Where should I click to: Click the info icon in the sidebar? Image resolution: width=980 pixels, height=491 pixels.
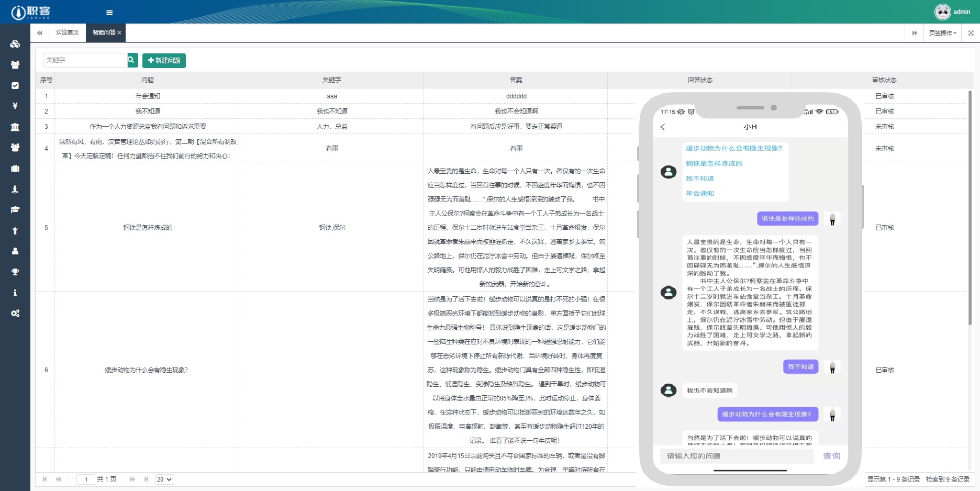15,293
